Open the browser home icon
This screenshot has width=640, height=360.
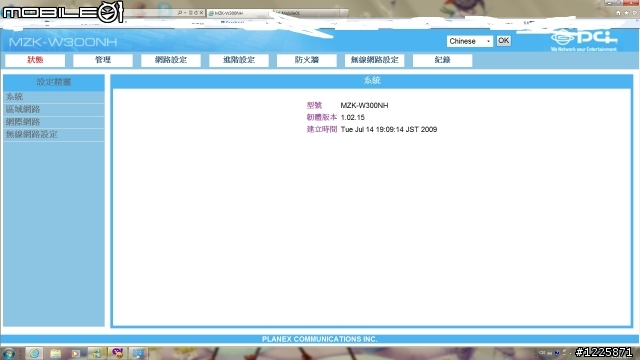coord(618,13)
